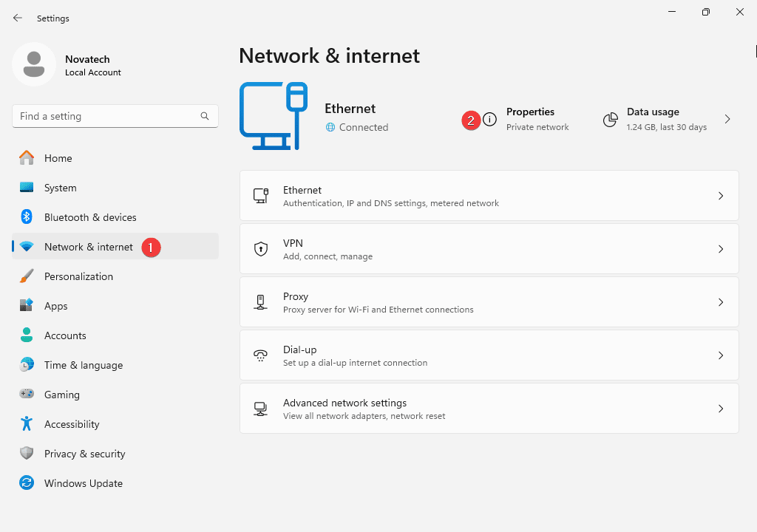This screenshot has height=532, width=757.
Task: Click the back arrow in Settings header
Action: (x=18, y=18)
